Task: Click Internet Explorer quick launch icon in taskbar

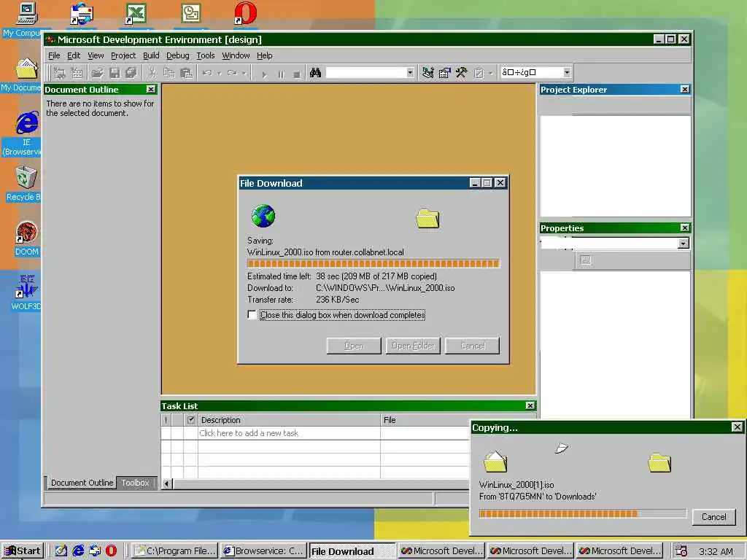Action: [78, 551]
